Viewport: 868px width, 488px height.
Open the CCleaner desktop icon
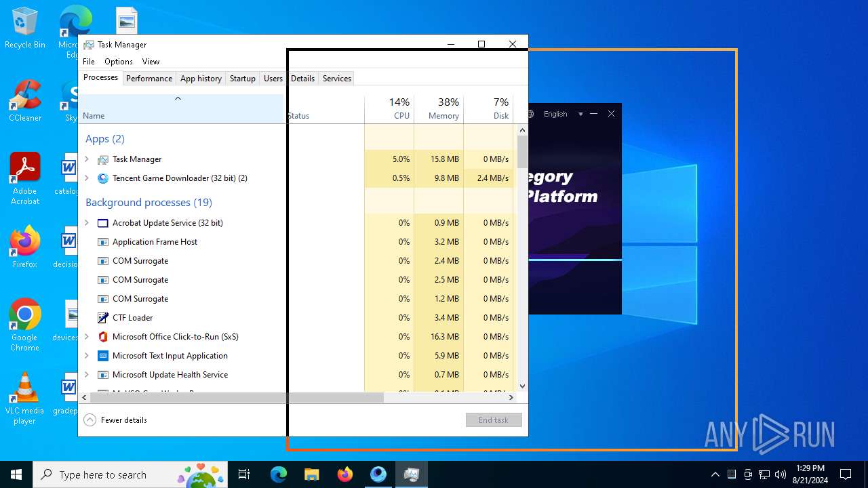25,101
